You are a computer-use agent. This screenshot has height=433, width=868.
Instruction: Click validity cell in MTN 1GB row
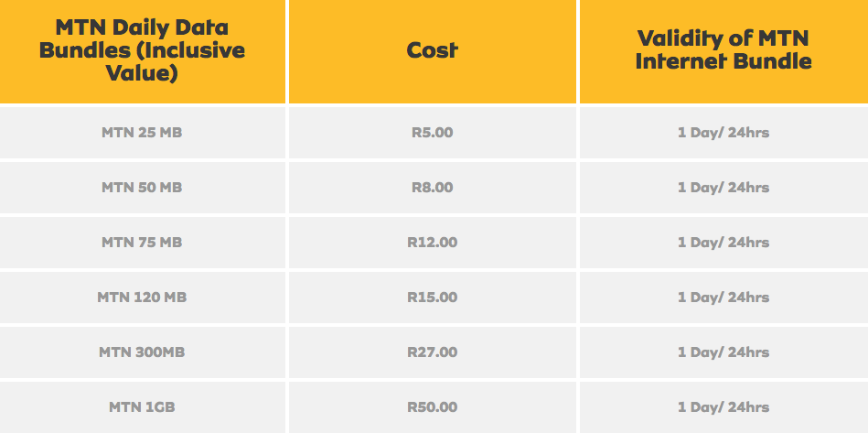[723, 407]
